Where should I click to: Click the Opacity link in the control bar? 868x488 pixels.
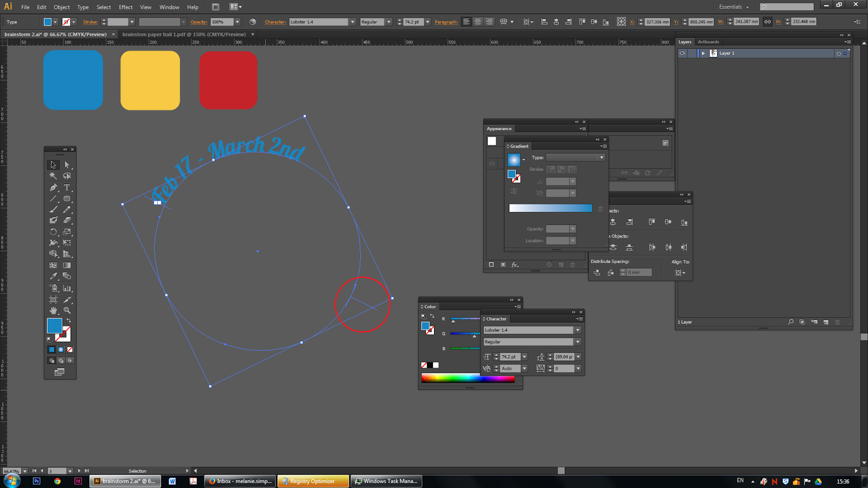coord(199,22)
